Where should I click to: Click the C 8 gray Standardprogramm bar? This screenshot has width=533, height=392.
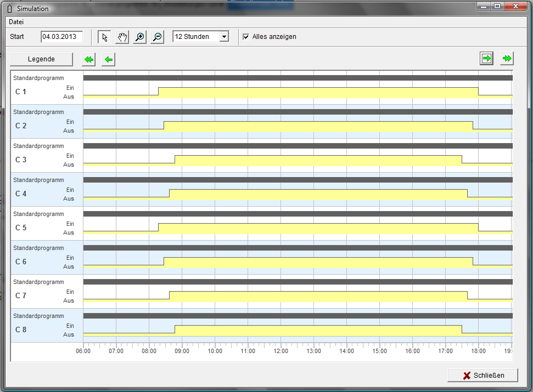[x=298, y=316]
